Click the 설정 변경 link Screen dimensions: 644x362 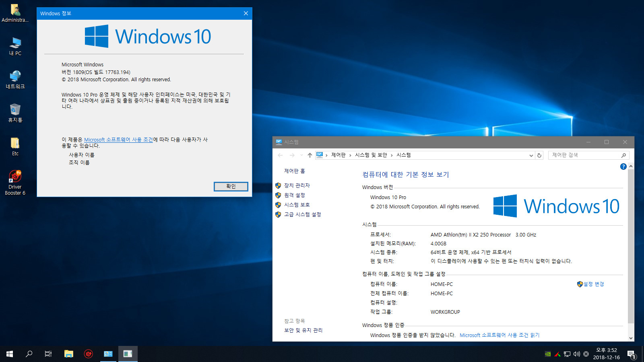click(x=594, y=284)
